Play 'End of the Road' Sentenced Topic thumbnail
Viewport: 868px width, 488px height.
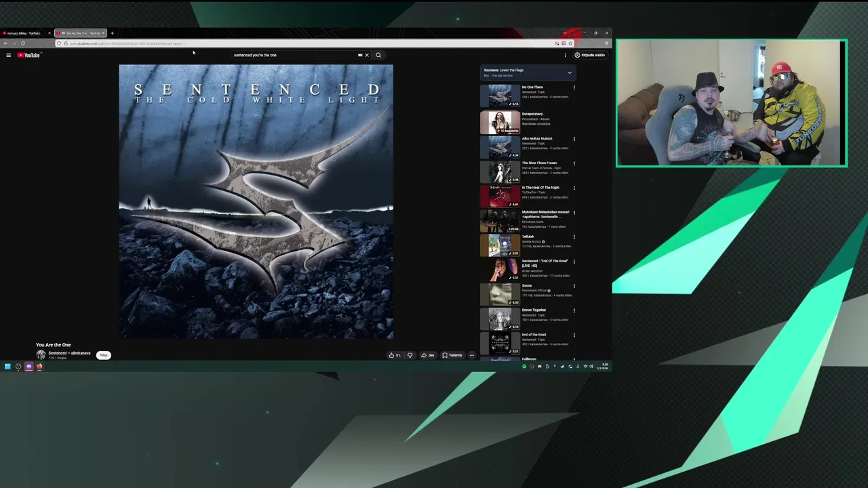pyautogui.click(x=500, y=343)
